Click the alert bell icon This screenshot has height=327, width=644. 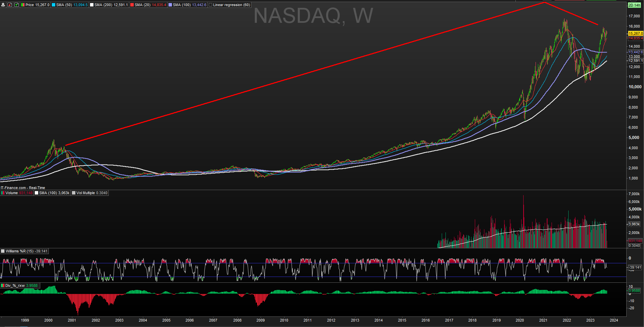3,5
